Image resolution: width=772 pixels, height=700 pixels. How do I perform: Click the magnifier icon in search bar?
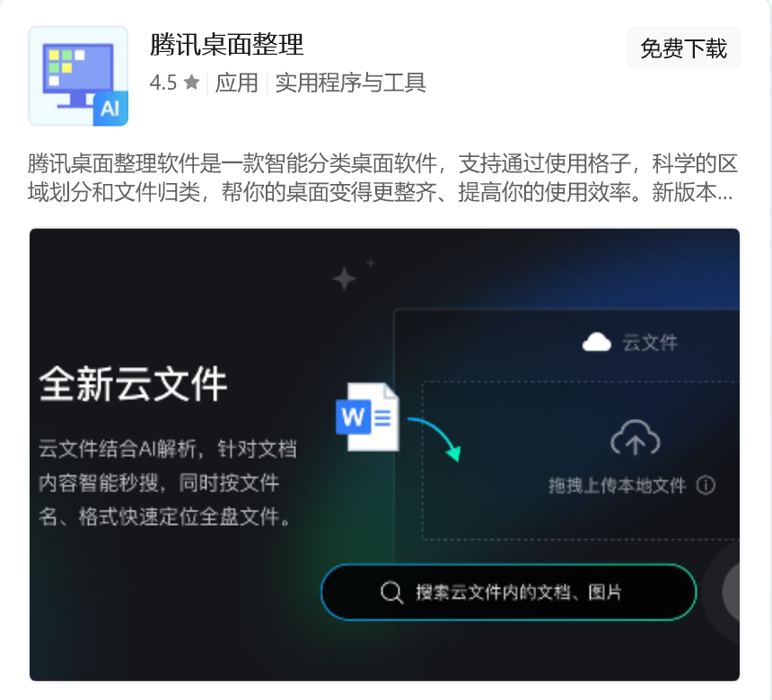[392, 591]
